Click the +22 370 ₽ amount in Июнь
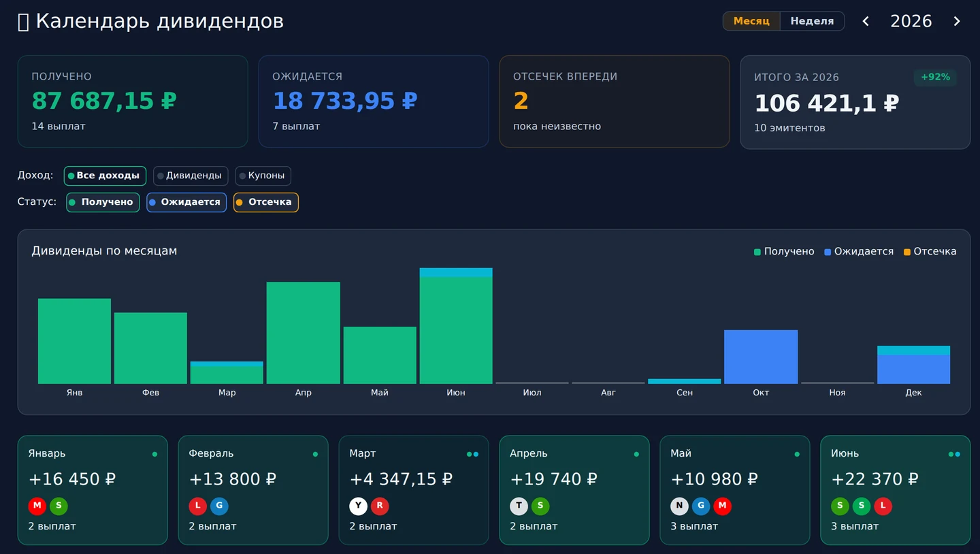 click(x=875, y=479)
